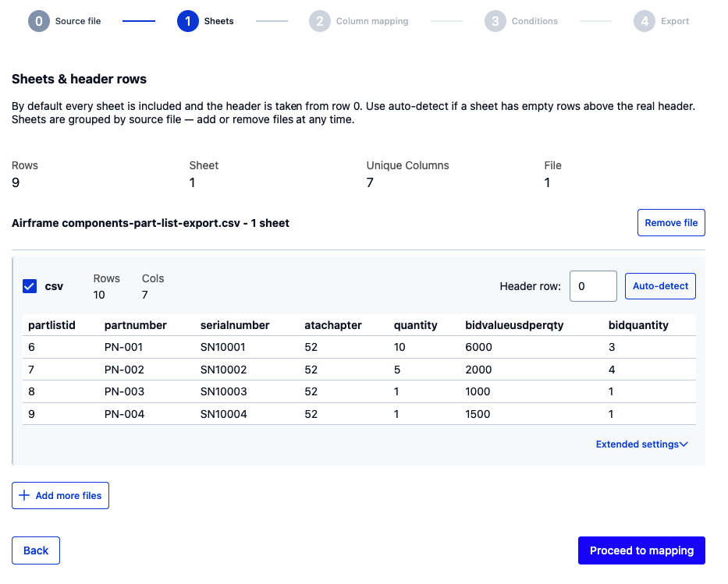Click the Back button
Image resolution: width=728 pixels, height=584 pixels.
pos(36,550)
